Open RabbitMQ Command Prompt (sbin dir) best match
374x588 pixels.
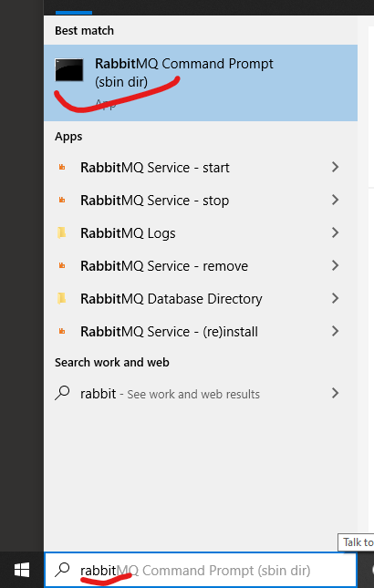coord(201,83)
